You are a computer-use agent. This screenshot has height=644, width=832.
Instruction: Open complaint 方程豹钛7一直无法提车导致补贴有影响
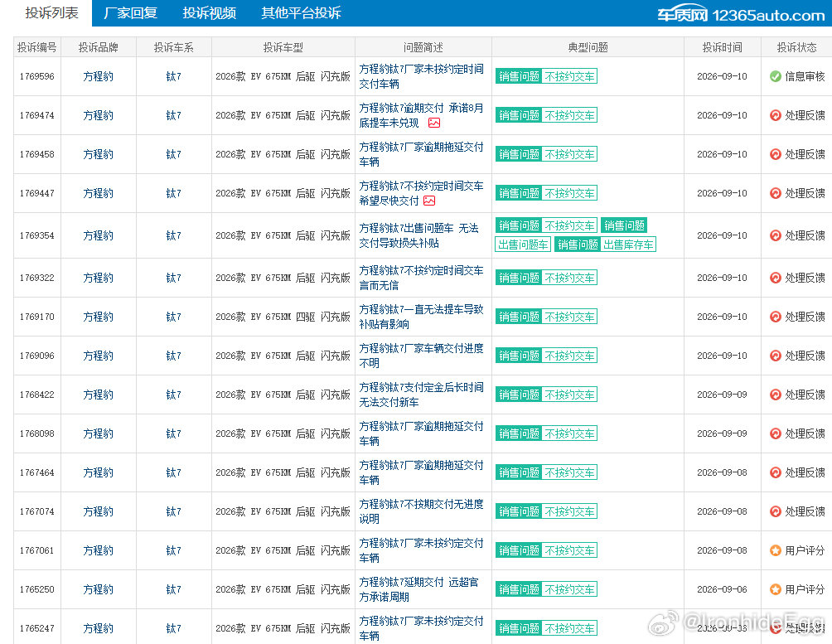point(421,317)
